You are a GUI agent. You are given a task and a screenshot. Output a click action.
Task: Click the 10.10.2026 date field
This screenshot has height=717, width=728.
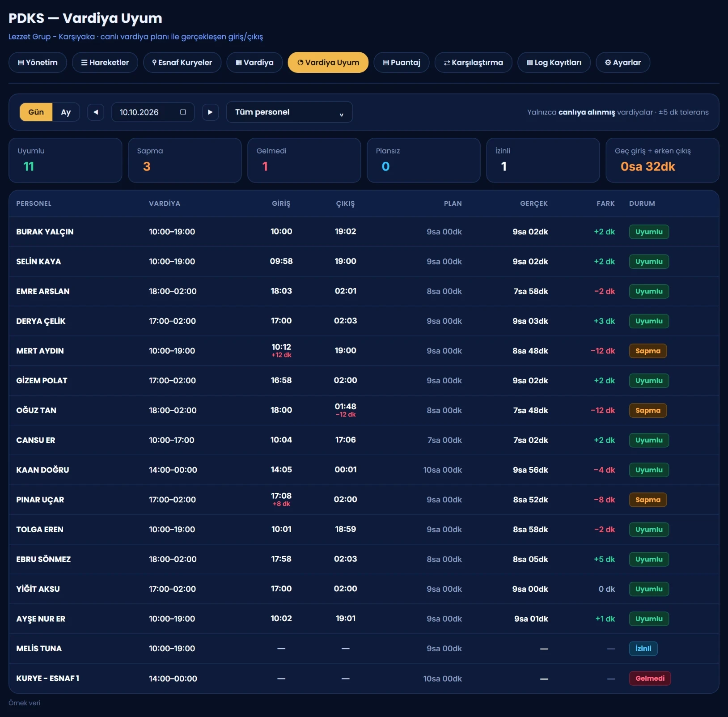[153, 112]
